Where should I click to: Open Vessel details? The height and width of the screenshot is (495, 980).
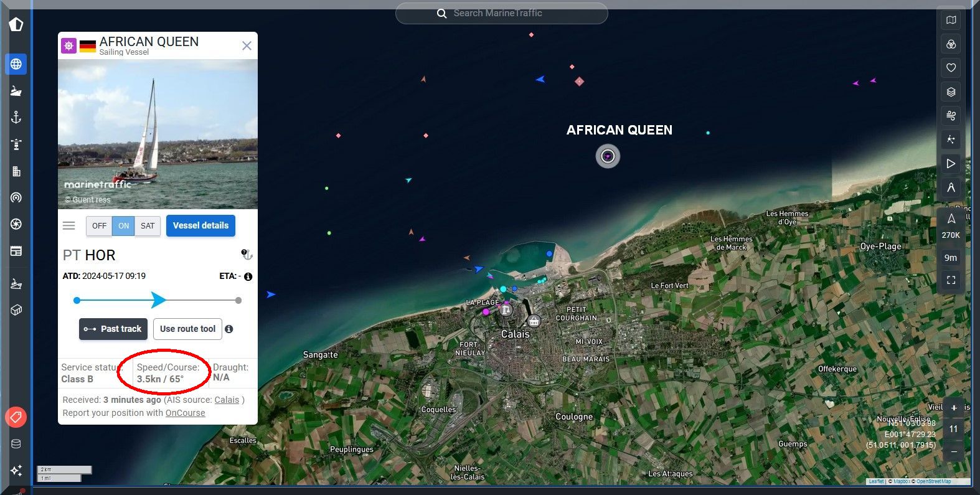tap(200, 225)
